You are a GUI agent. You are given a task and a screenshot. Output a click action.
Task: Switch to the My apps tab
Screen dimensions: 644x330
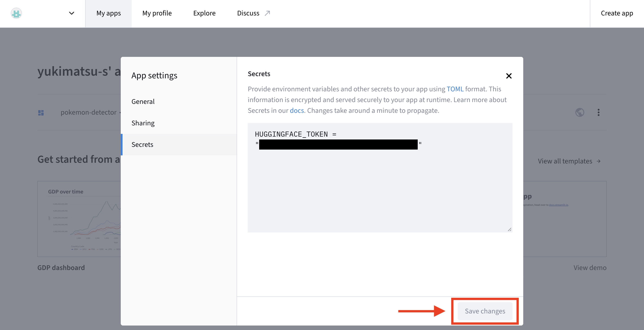108,13
